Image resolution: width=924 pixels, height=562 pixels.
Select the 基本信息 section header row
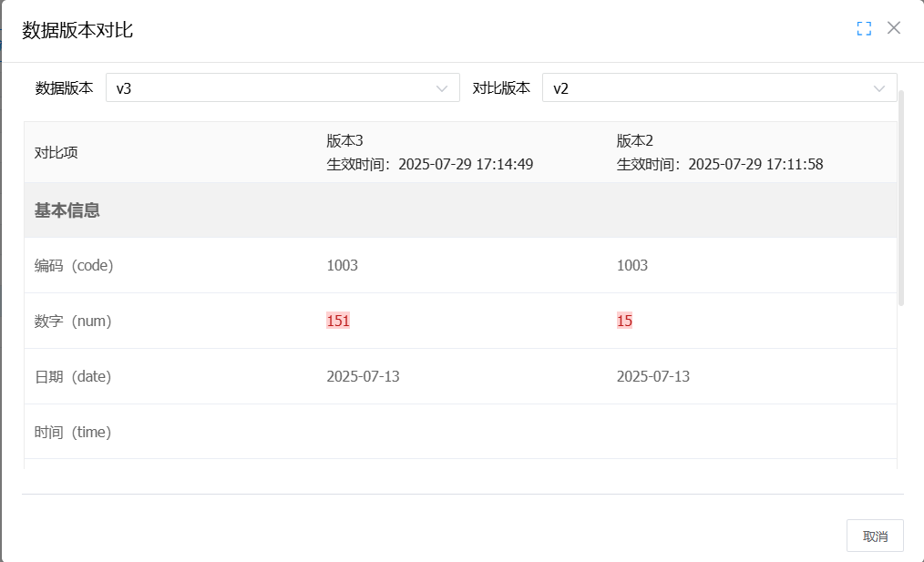(x=67, y=210)
